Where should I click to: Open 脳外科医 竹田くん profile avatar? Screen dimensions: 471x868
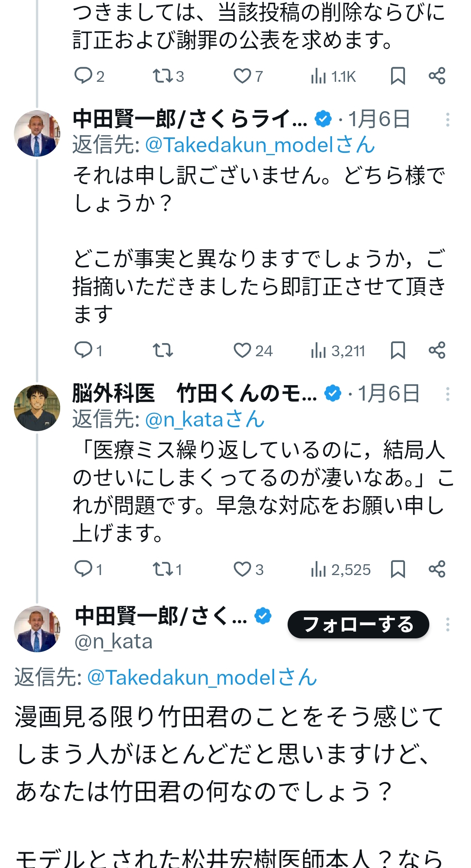pos(37,408)
